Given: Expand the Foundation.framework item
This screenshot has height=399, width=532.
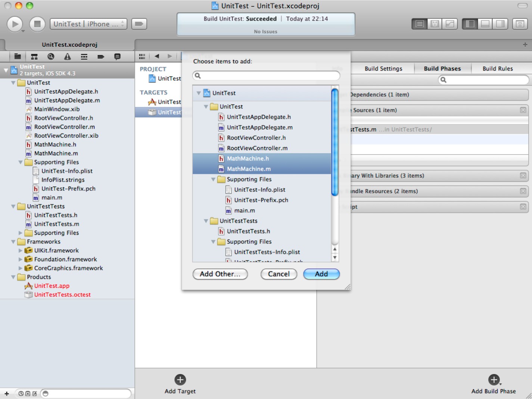Looking at the screenshot, I should click(x=21, y=259).
